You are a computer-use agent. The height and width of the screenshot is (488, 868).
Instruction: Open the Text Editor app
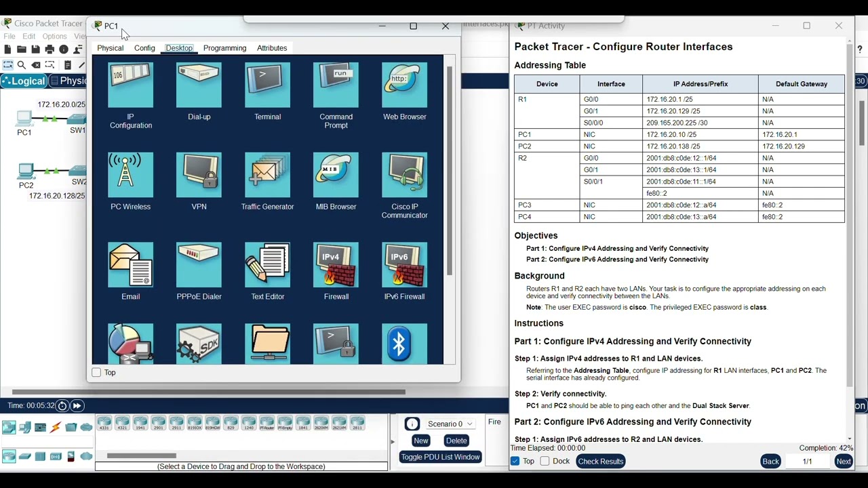267,271
